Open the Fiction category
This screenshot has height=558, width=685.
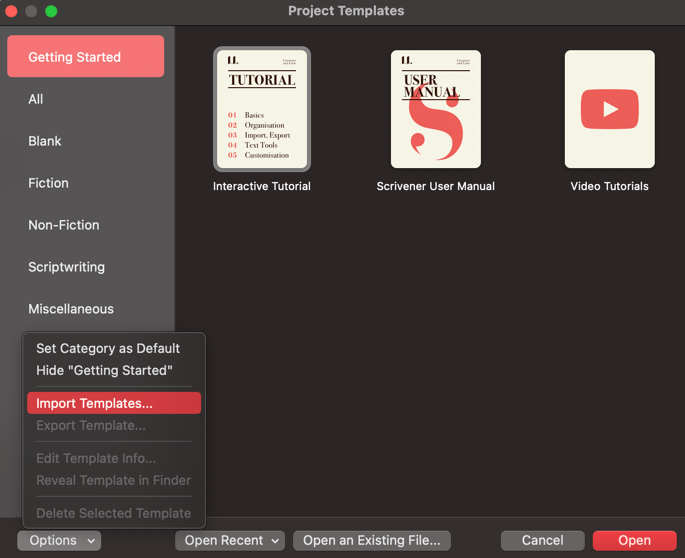coord(48,183)
